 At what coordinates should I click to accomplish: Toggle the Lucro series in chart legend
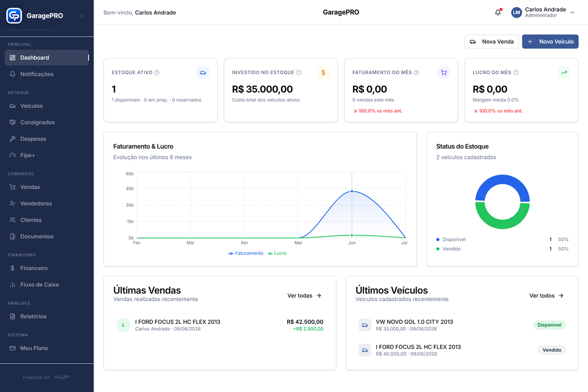[x=277, y=253]
